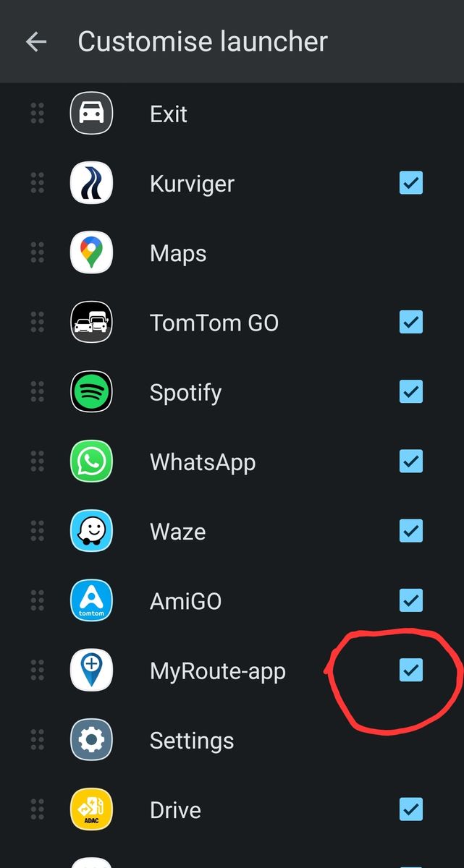Untick the Waze checkbox
Viewport: 464px width, 868px height.
click(x=411, y=531)
